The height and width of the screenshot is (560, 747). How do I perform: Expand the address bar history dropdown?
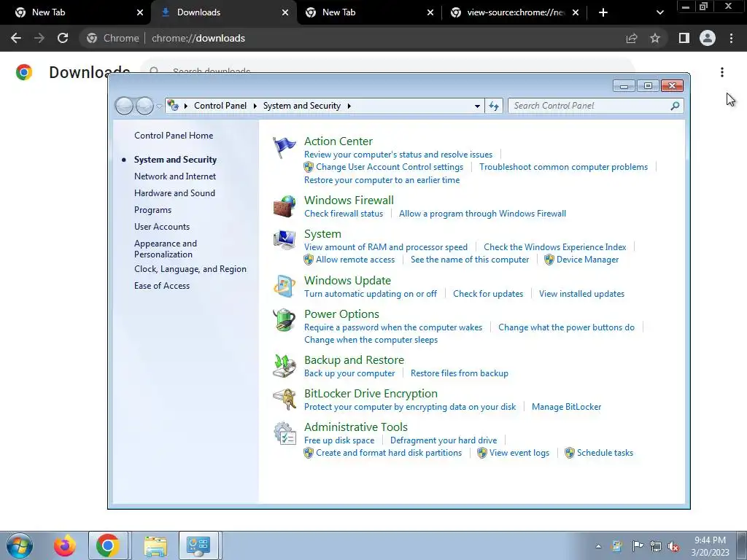click(477, 106)
